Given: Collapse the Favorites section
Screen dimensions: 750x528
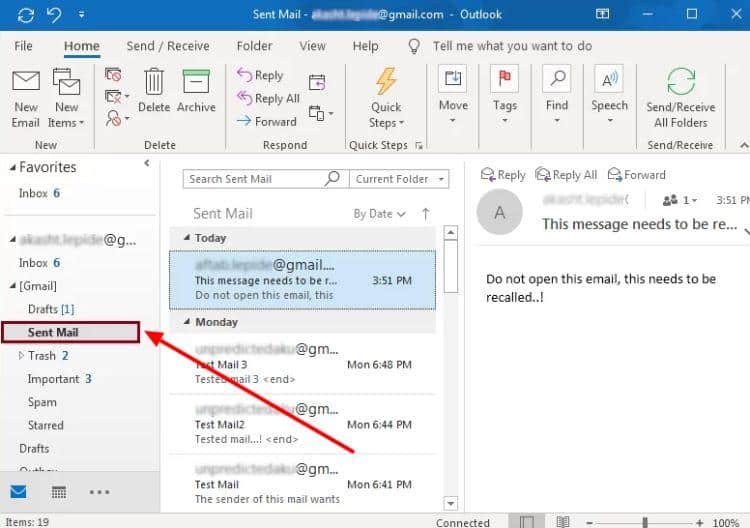Looking at the screenshot, I should pyautogui.click(x=12, y=167).
